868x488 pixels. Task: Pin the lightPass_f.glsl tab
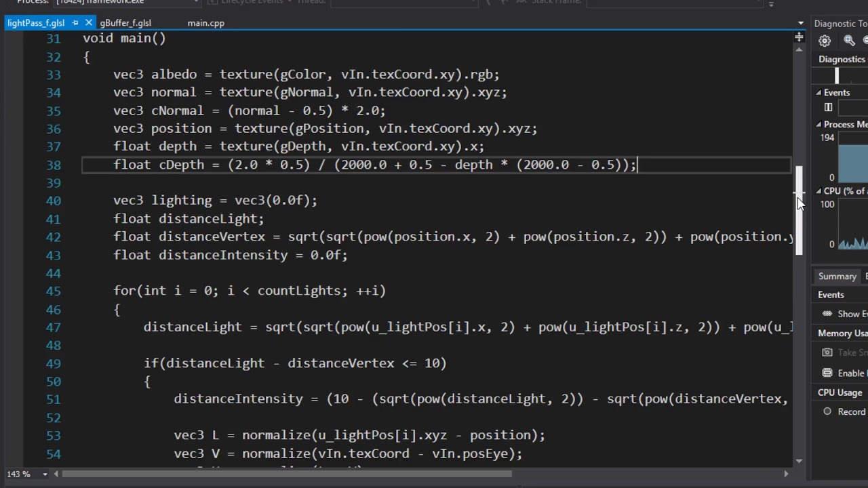click(x=75, y=23)
